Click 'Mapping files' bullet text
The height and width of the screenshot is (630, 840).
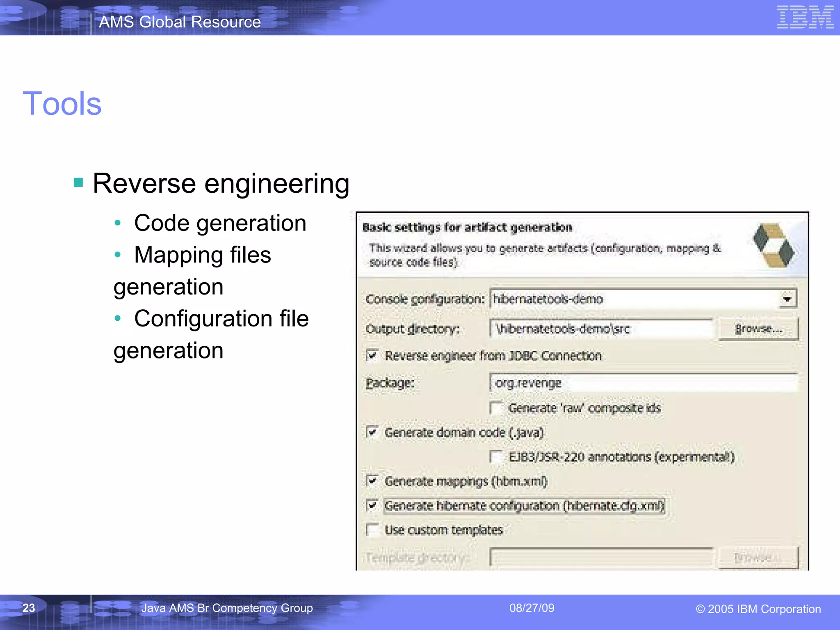203,255
